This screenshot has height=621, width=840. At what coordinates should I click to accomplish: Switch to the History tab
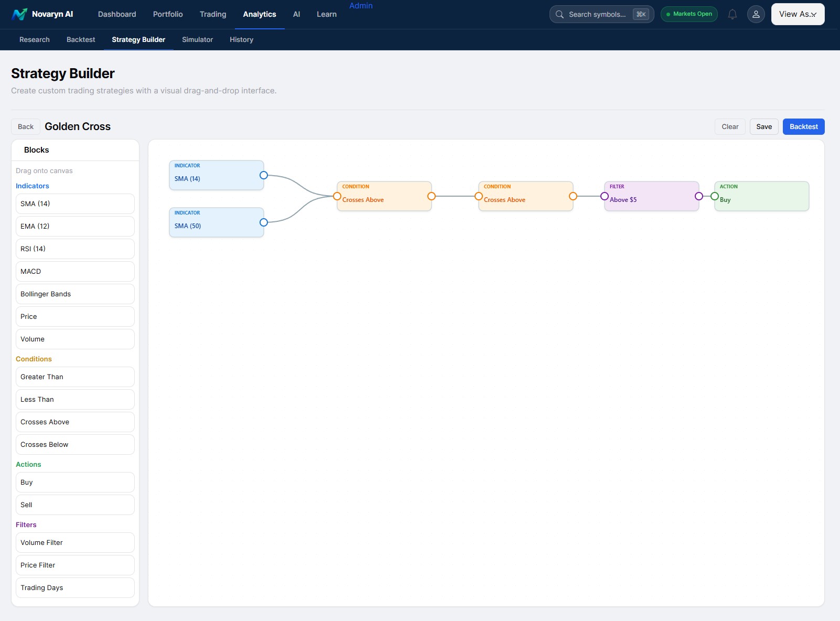(241, 39)
